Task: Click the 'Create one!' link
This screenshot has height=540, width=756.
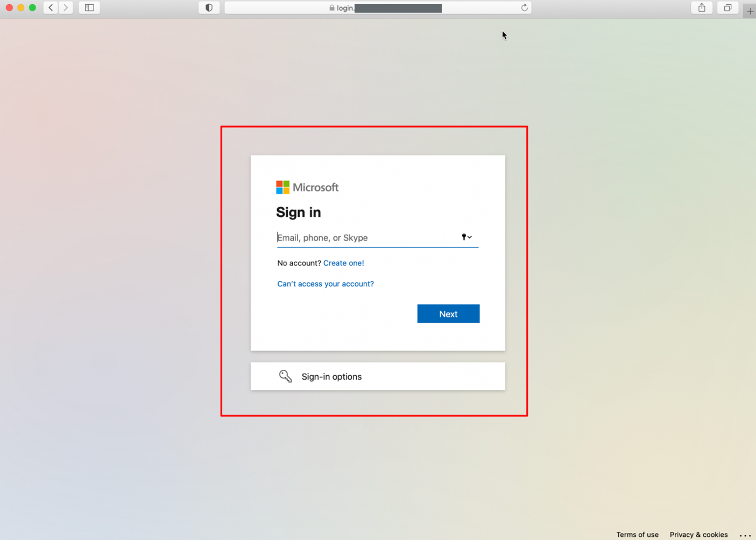Action: (x=343, y=263)
